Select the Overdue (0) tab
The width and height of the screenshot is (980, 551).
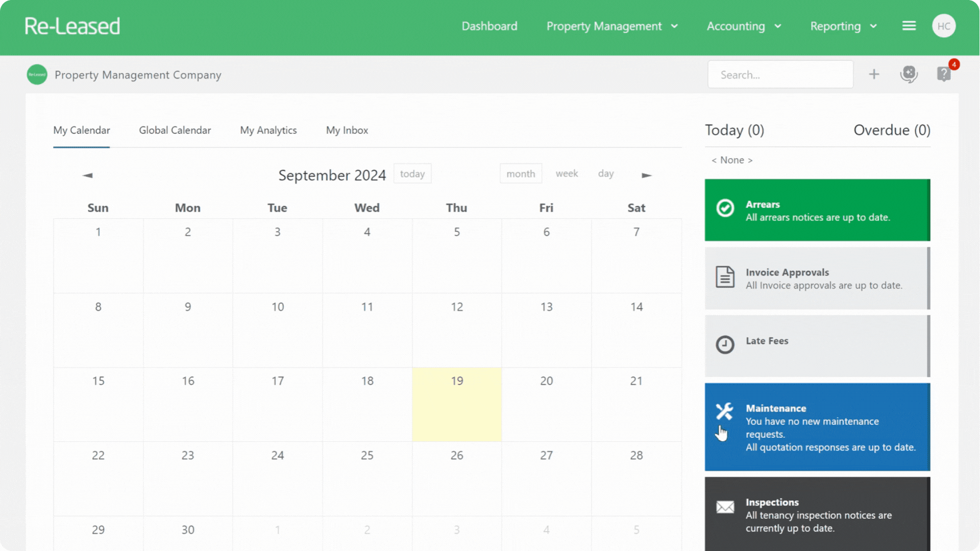[892, 130]
